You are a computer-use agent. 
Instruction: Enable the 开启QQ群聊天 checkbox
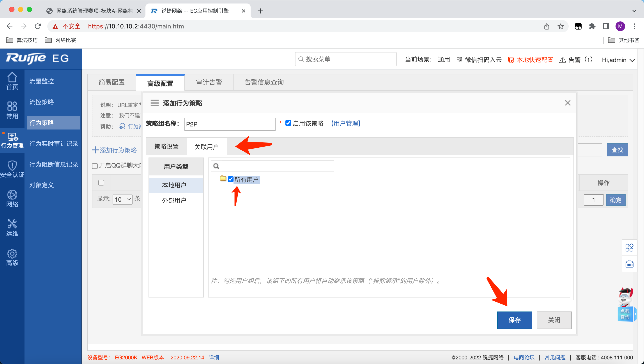[x=95, y=166]
